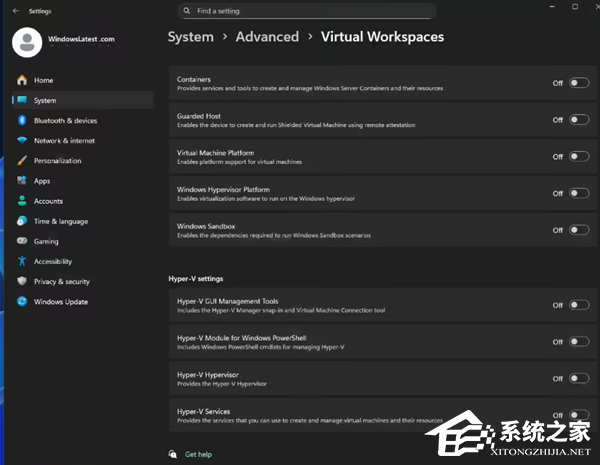Click the Containers setting title
The image size is (600, 465).
tap(194, 79)
